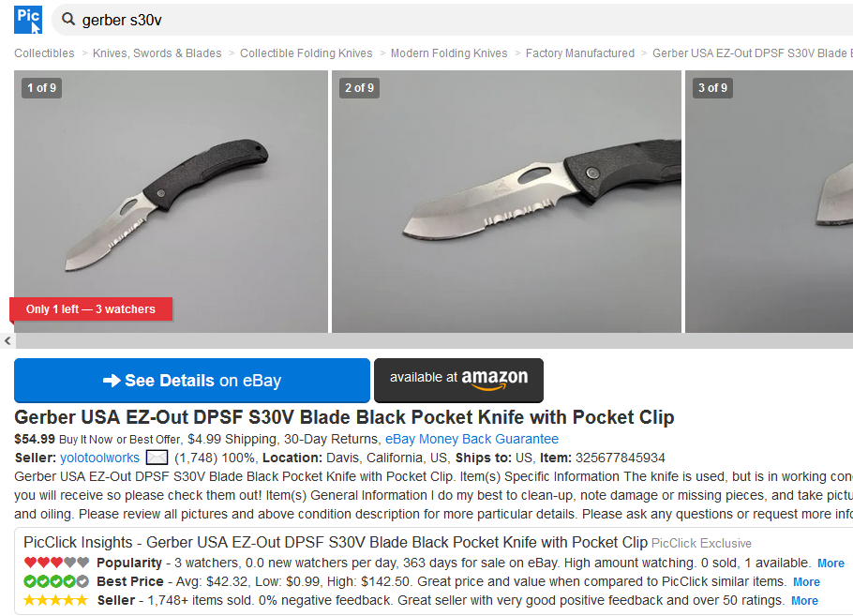The height and width of the screenshot is (616, 853).
Task: Expand More on the Popularity insight
Action: coord(831,563)
